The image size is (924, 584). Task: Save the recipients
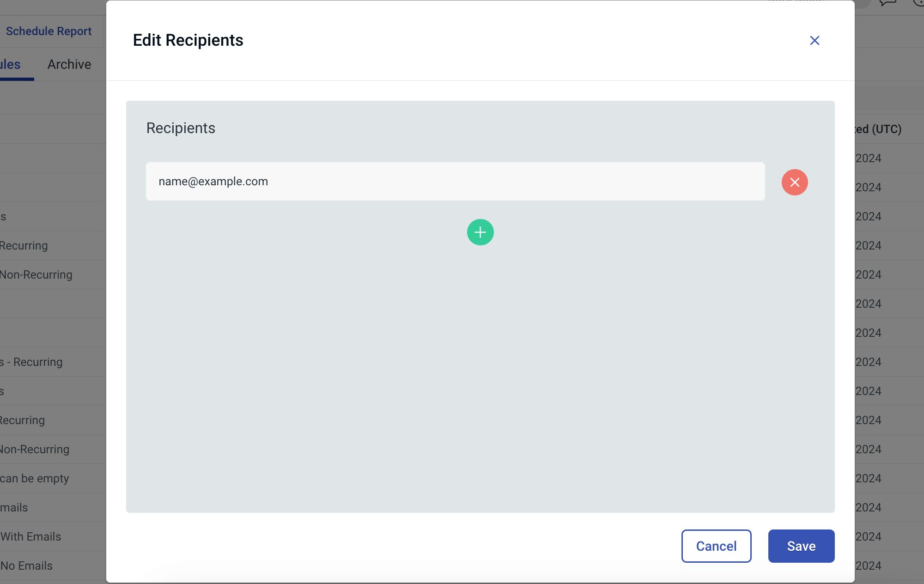(x=801, y=546)
